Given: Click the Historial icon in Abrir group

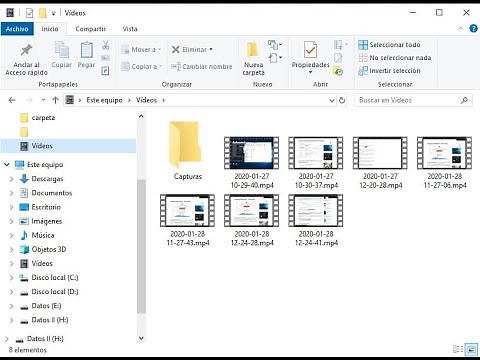Looking at the screenshot, I should pyautogui.click(x=338, y=71).
